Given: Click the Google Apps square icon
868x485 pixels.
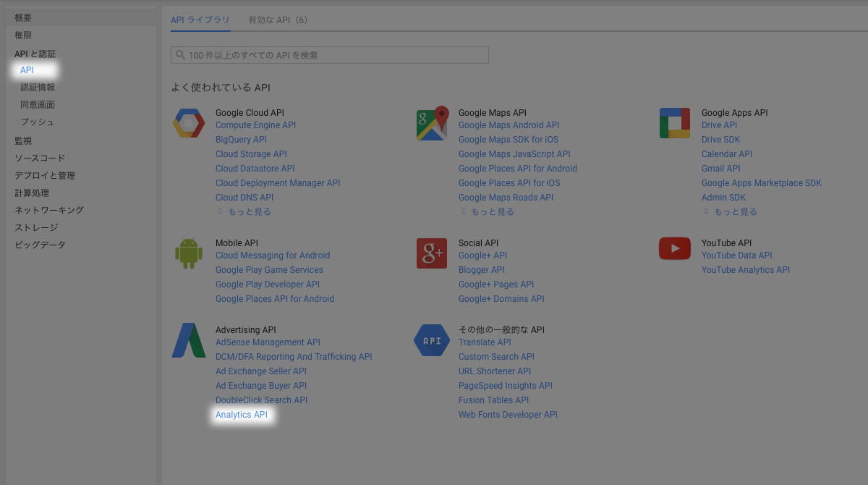Looking at the screenshot, I should (x=675, y=123).
